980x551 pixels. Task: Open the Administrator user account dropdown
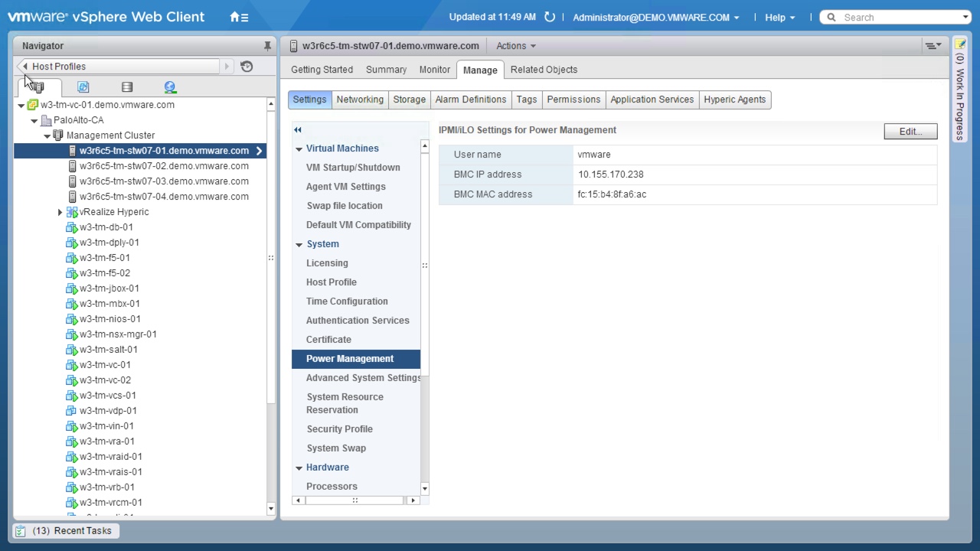[x=655, y=17]
